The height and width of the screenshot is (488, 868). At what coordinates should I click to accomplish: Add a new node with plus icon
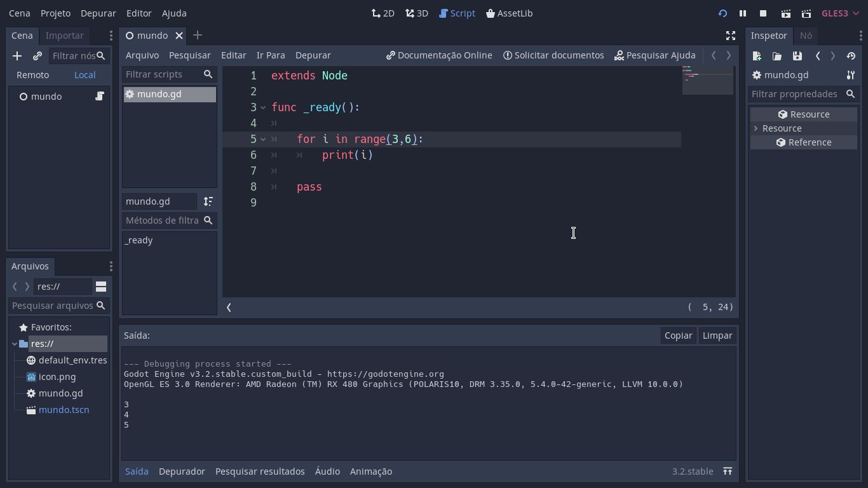(x=17, y=56)
